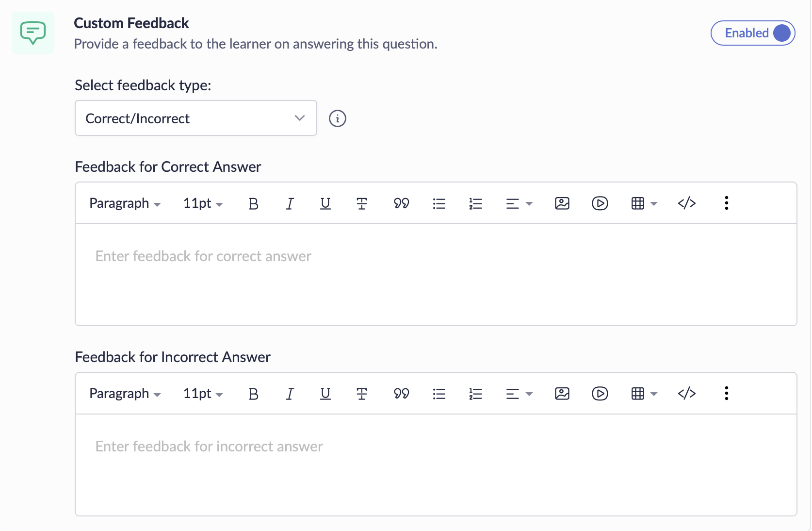This screenshot has width=812, height=531.
Task: Click the info icon beside feedback type
Action: pos(337,118)
